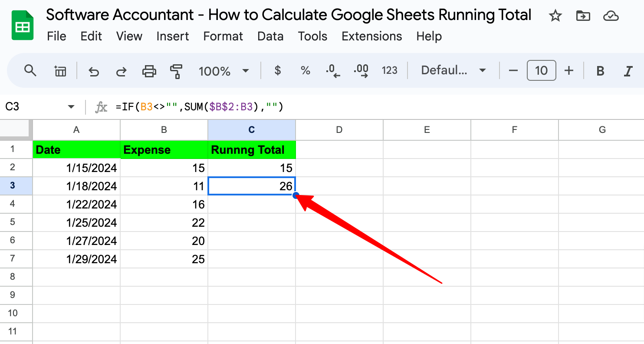Select row 8 header

click(16, 277)
